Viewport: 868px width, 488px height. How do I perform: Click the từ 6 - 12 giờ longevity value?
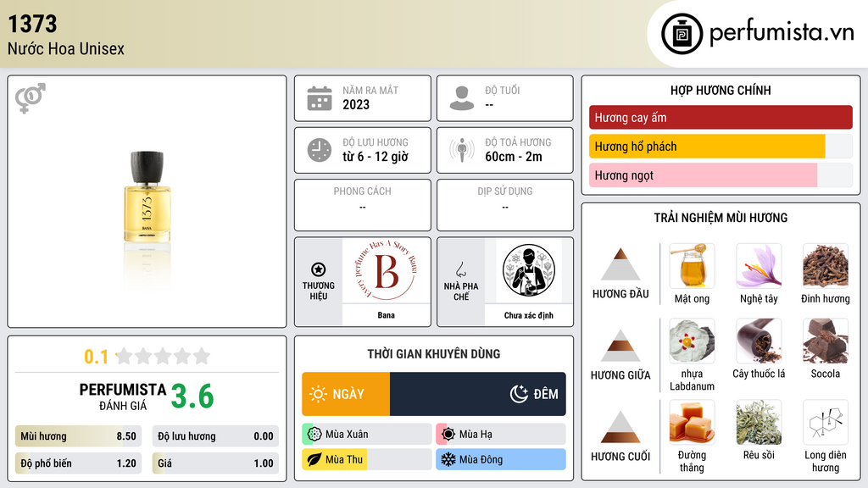point(376,157)
